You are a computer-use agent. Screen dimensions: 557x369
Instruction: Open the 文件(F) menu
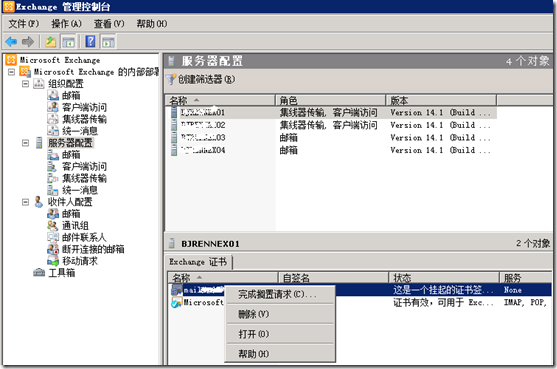pos(24,24)
